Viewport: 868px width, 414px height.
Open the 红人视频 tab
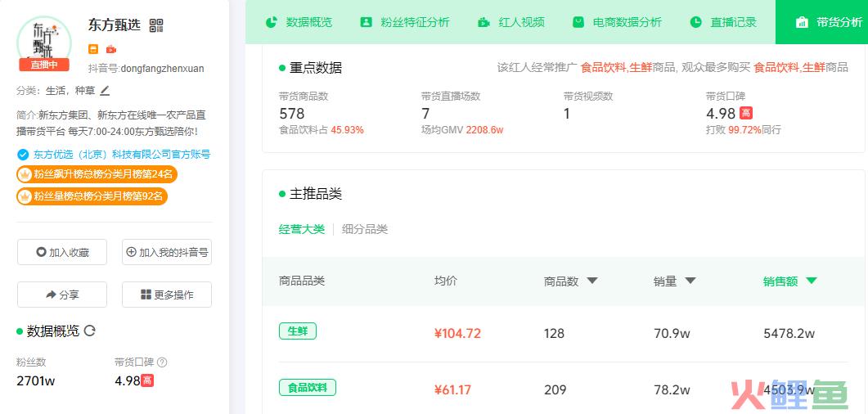coord(511,22)
